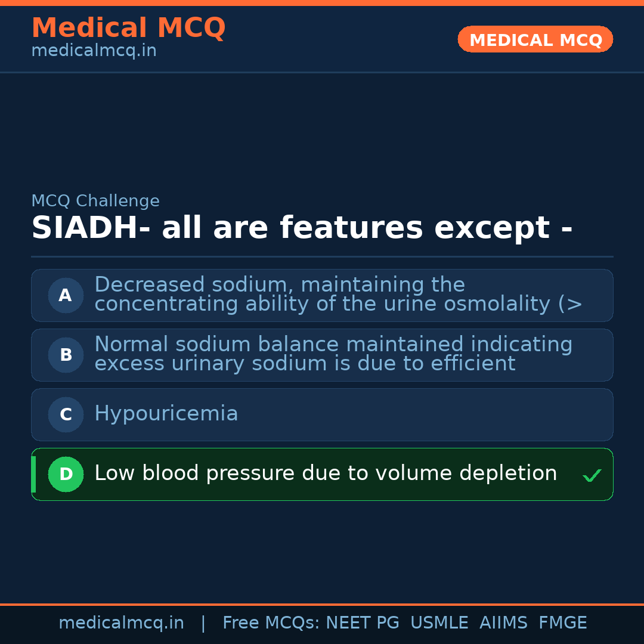The image size is (644, 644).
Task: Click the orange MEDICAL MCQ badge
Action: [x=535, y=39]
